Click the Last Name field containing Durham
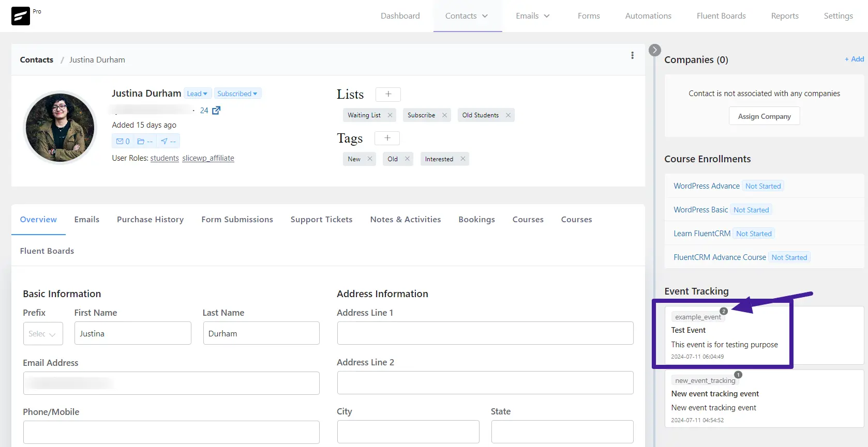Viewport: 868px width, 447px height. point(261,334)
